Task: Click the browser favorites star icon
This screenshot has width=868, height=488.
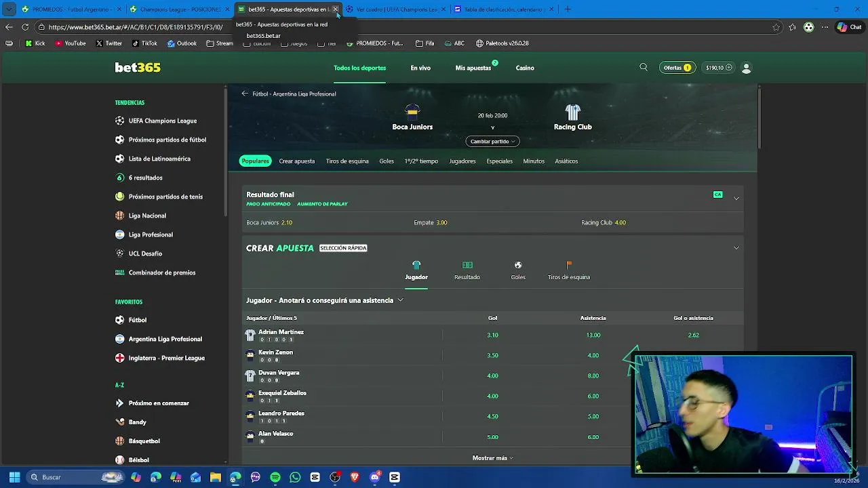Action: 776,27
